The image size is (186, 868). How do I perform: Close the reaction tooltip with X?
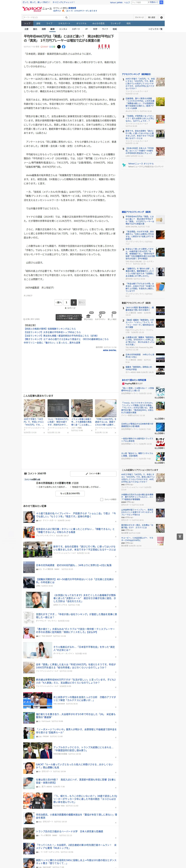[x=81, y=316]
